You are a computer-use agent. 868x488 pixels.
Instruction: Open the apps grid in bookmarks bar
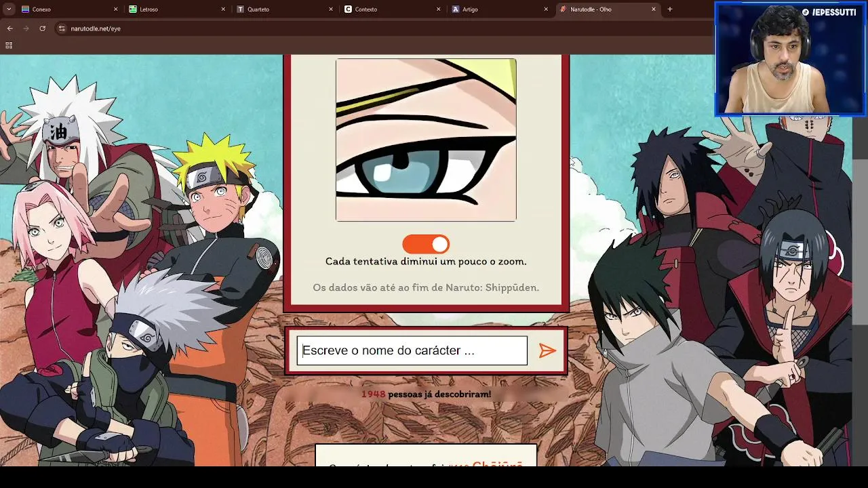[x=9, y=45]
